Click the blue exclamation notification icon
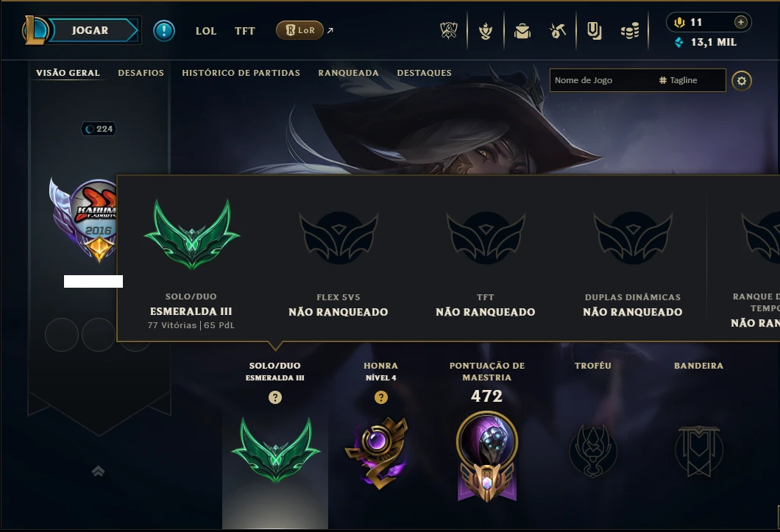Viewport: 780px width, 532px height. pyautogui.click(x=163, y=31)
